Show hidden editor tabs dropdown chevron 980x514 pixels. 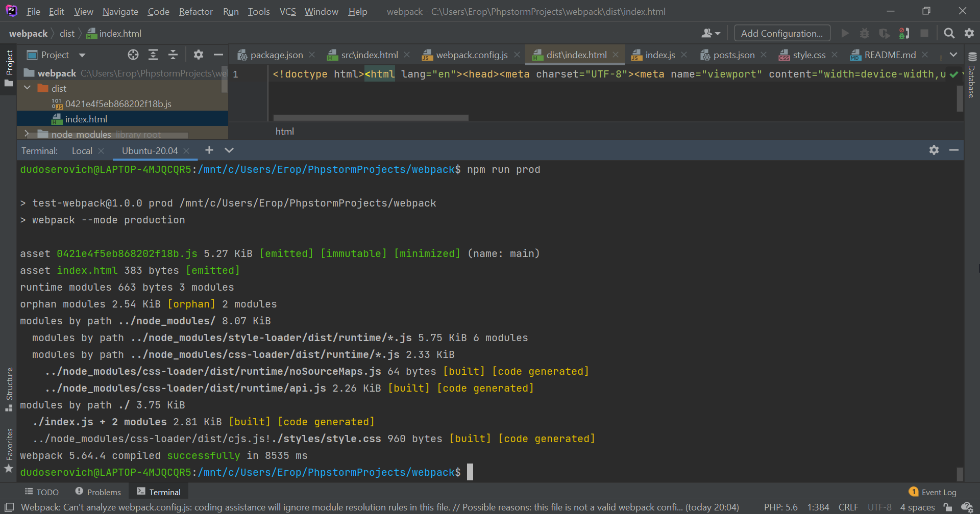coord(953,55)
